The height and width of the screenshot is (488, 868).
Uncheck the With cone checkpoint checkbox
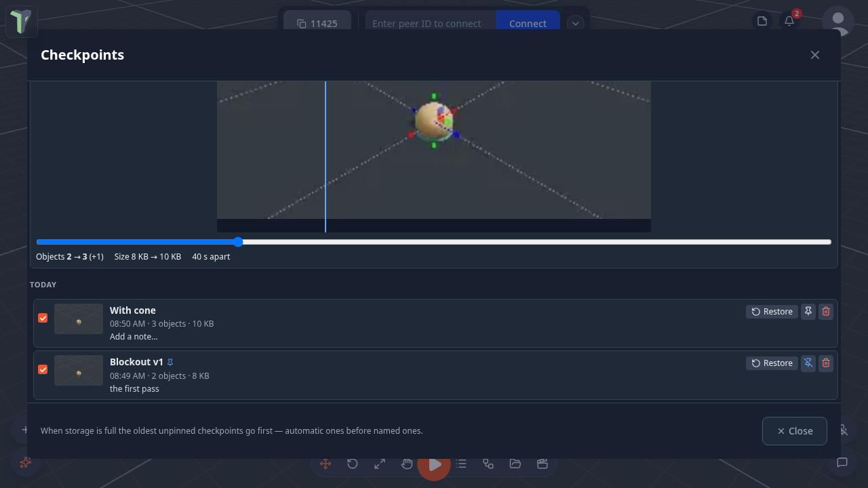(x=43, y=318)
